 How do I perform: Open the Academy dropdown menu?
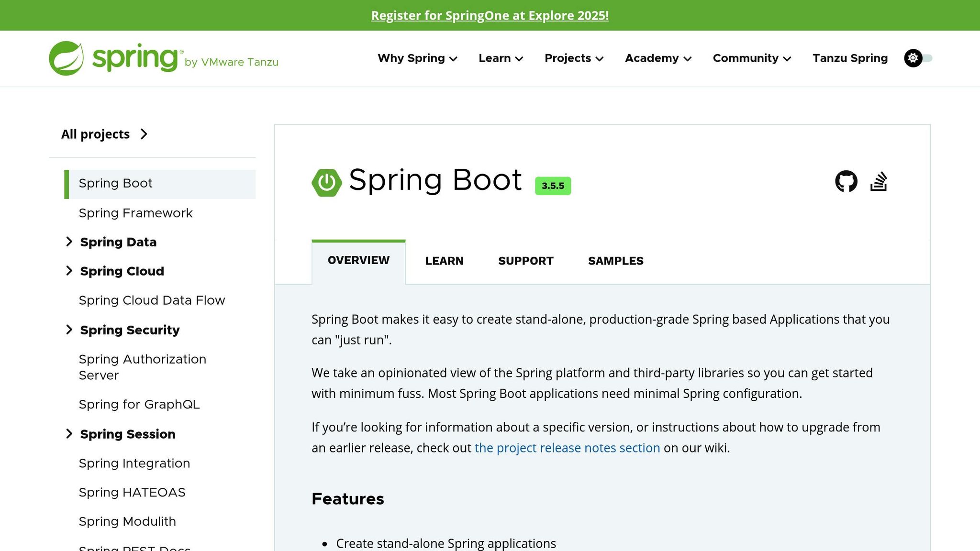pyautogui.click(x=658, y=58)
